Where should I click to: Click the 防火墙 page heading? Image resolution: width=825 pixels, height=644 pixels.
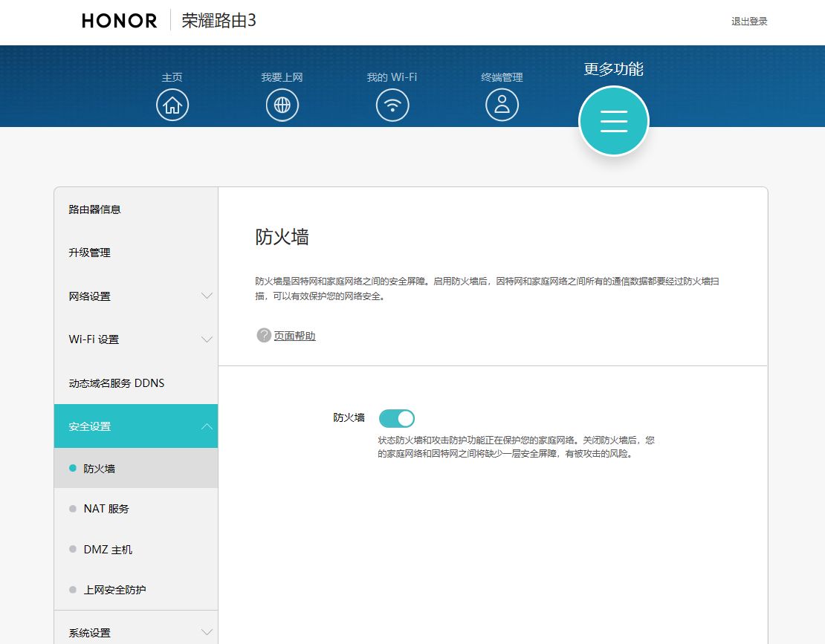282,237
